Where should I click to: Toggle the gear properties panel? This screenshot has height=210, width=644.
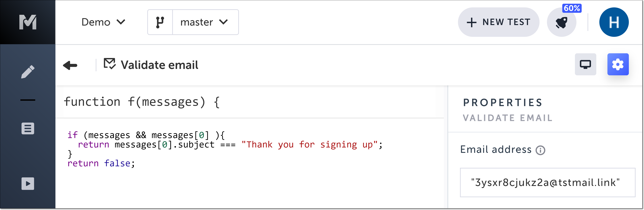pyautogui.click(x=618, y=64)
